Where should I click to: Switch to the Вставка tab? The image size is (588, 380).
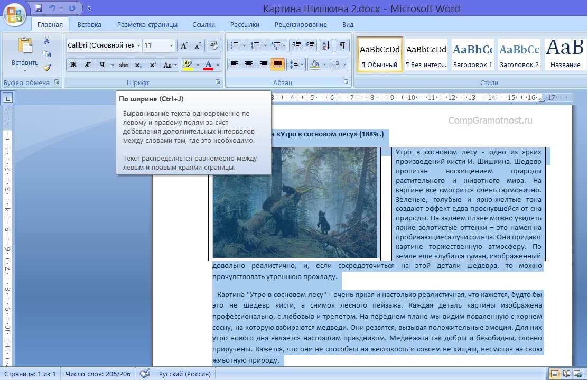tap(89, 24)
